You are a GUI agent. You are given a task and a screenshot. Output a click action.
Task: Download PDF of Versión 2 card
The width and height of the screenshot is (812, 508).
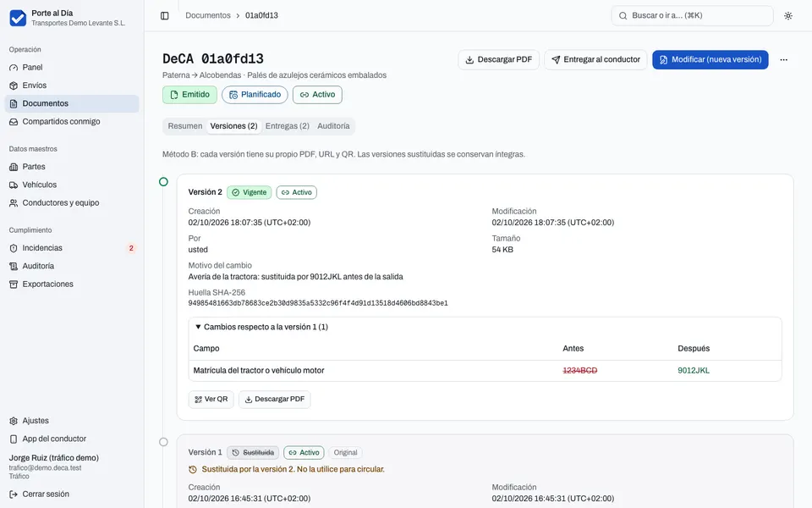pos(274,400)
